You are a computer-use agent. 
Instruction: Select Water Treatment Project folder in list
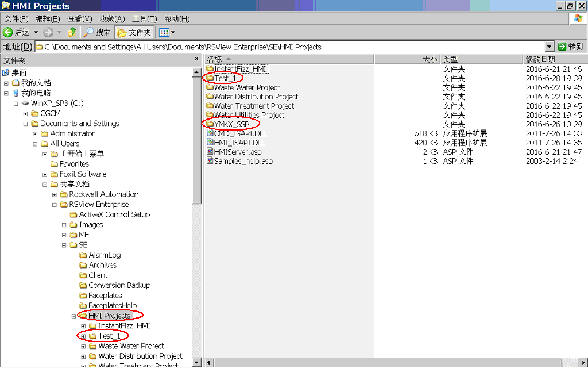(250, 106)
